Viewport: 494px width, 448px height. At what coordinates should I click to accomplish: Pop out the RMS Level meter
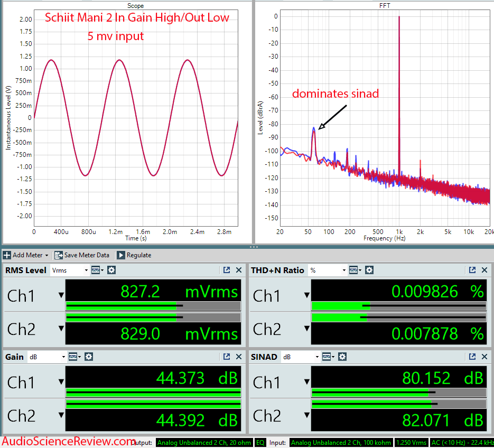point(227,270)
